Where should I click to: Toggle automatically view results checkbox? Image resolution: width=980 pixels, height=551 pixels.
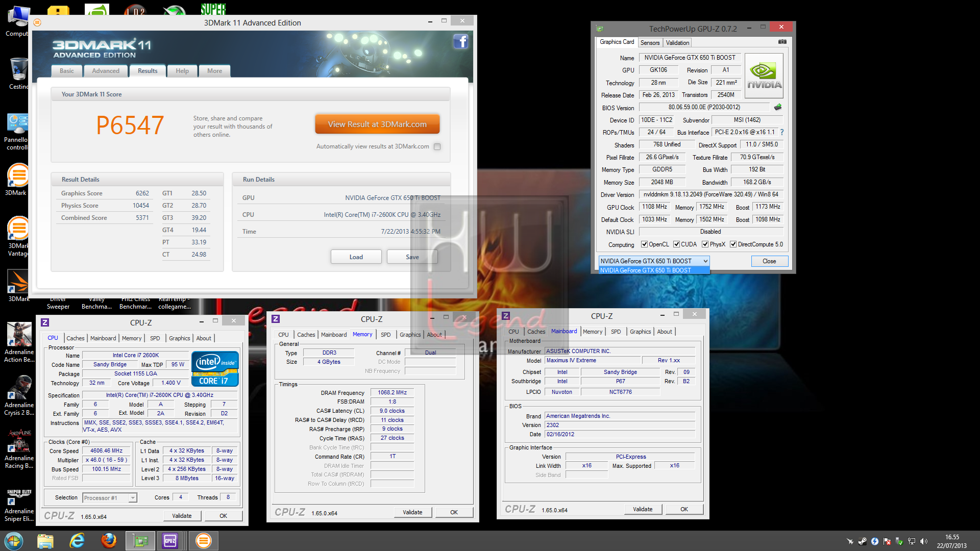click(437, 147)
